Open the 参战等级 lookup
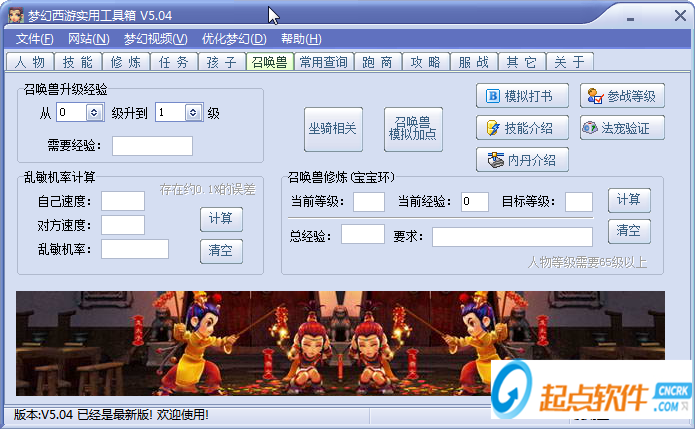Screen dimensions: 695x429 (622, 96)
